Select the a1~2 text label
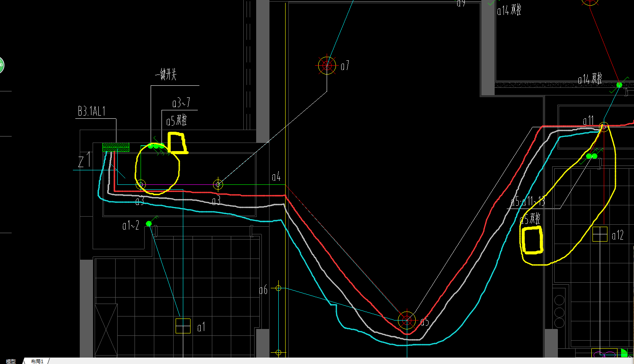 click(x=131, y=225)
